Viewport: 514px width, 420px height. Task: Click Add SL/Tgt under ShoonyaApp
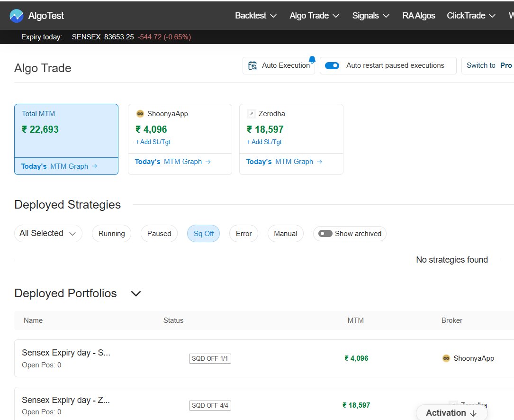[x=153, y=142]
